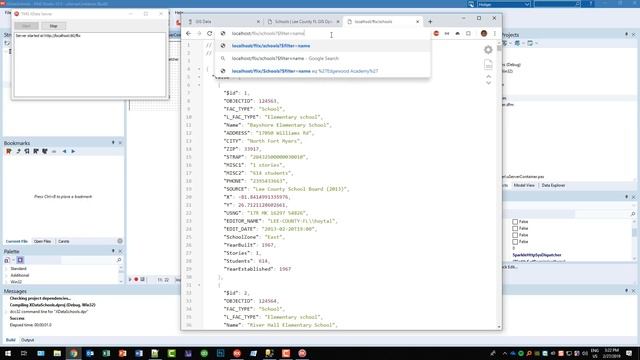Close the localhost/tfx/schools browser tab

[x=417, y=22]
